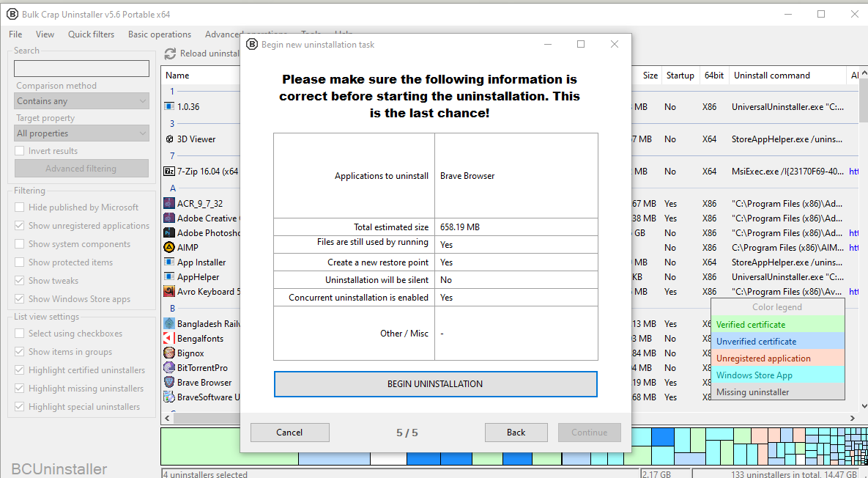Open the File menu
The height and width of the screenshot is (478, 868).
[15, 34]
